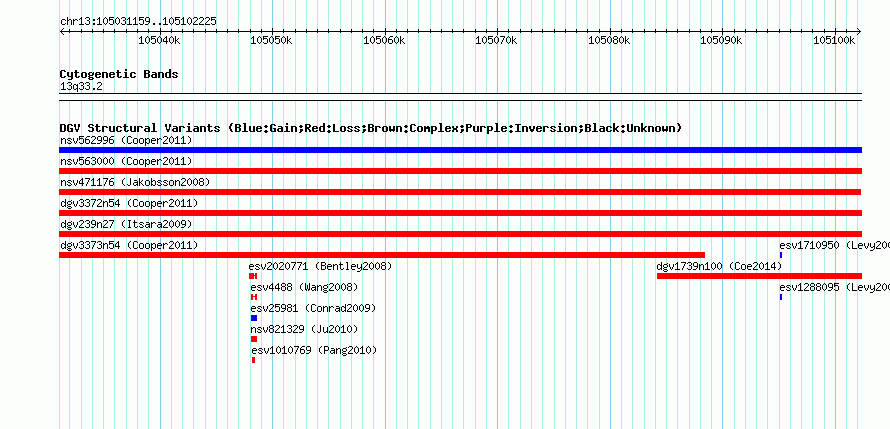The height and width of the screenshot is (429, 890).
Task: Select the red nsv471176 variant bar
Action: (x=460, y=192)
